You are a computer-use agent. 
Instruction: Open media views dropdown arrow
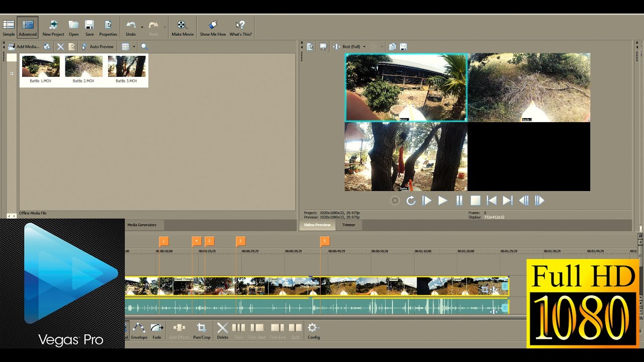click(134, 47)
